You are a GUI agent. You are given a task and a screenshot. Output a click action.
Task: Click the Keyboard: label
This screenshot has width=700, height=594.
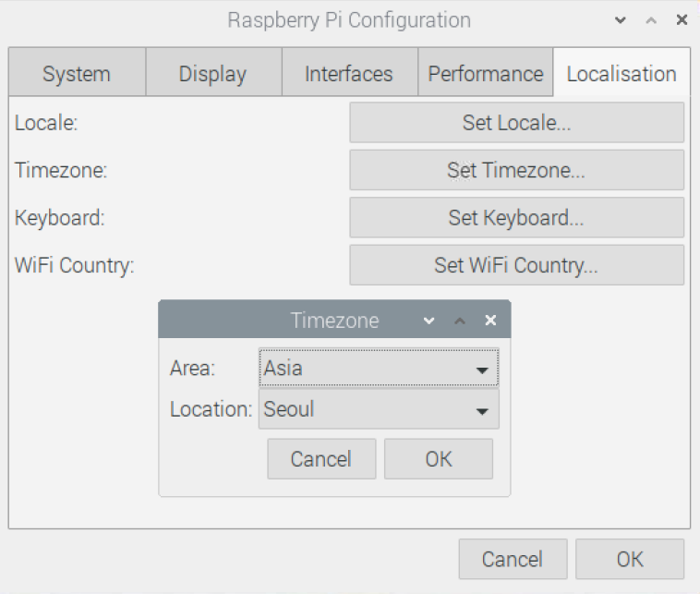(x=60, y=218)
